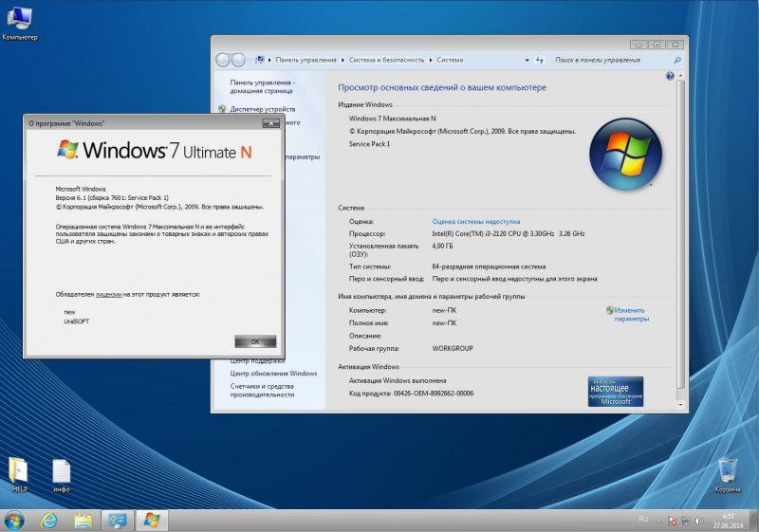Click the search magnifier icon
759x532 pixels.
pyautogui.click(x=677, y=61)
